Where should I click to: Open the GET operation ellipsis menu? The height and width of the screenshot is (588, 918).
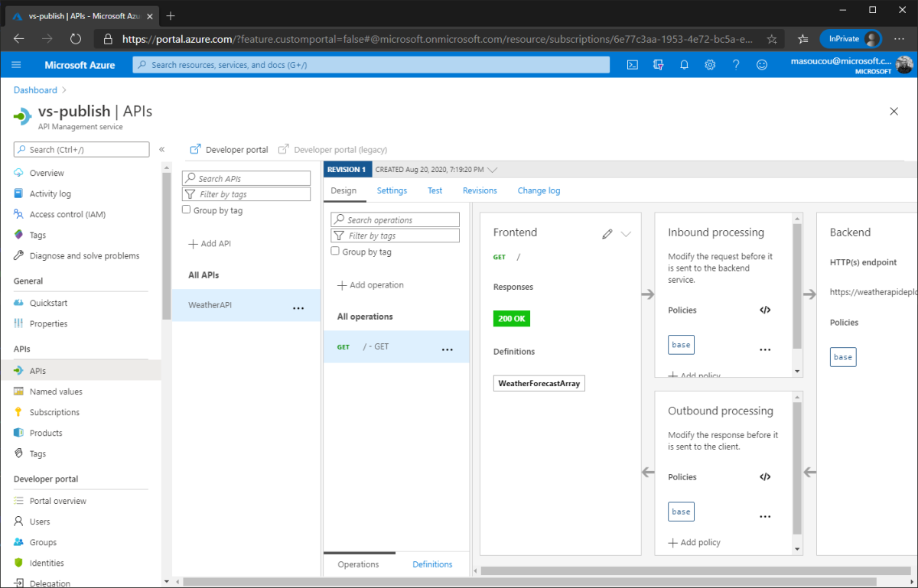(448, 349)
